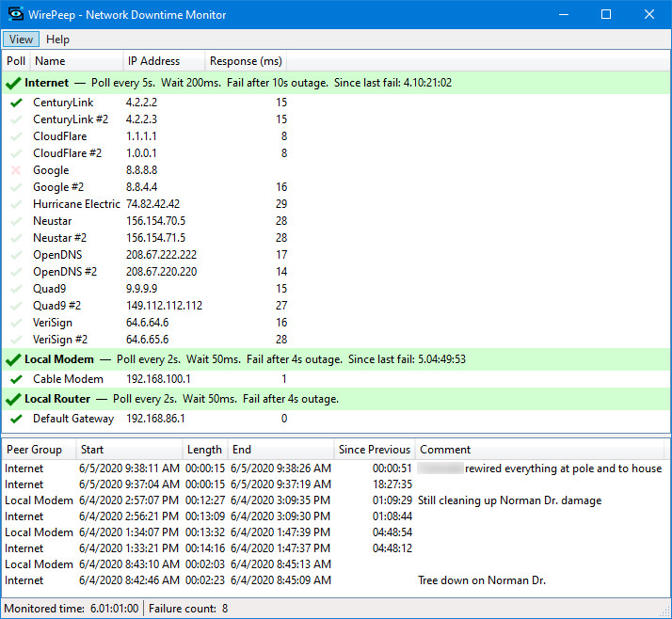Image resolution: width=672 pixels, height=619 pixels.
Task: Click the window resize grip in status bar
Action: [664, 611]
